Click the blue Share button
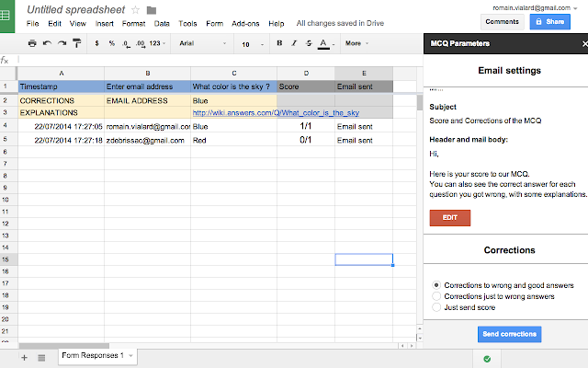Image resolution: width=588 pixels, height=368 pixels. (x=549, y=22)
